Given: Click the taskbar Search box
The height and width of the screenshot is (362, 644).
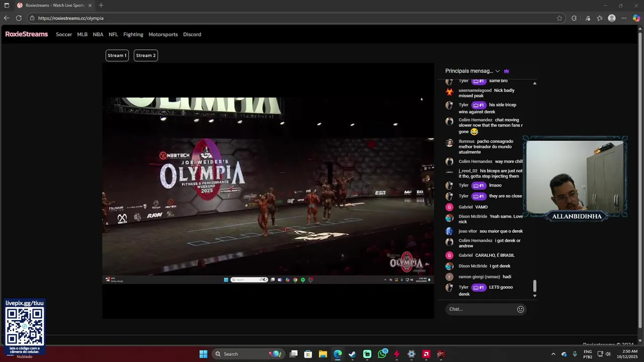Looking at the screenshot, I should pos(248,354).
